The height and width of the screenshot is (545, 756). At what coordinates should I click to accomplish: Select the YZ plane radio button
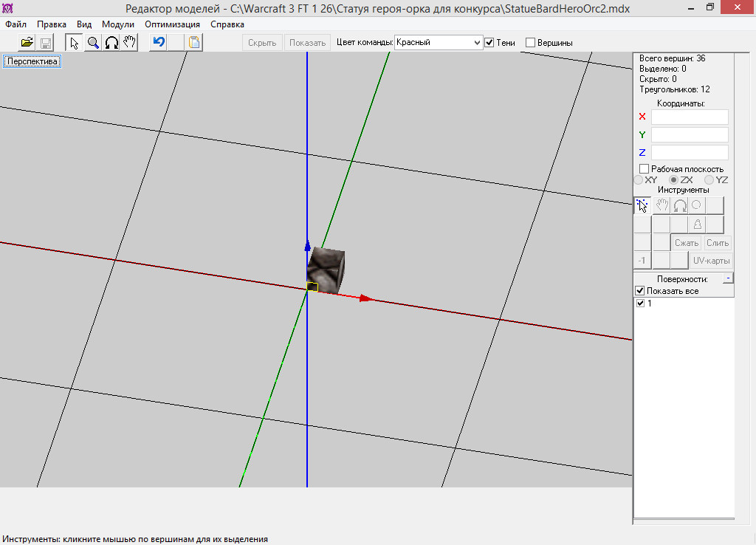709,180
